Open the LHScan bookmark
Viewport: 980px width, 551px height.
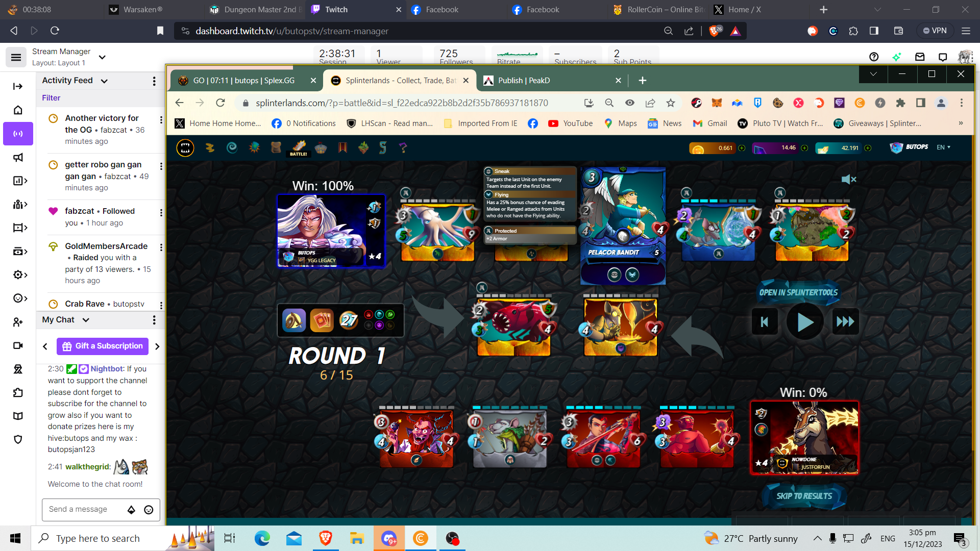pyautogui.click(x=389, y=123)
